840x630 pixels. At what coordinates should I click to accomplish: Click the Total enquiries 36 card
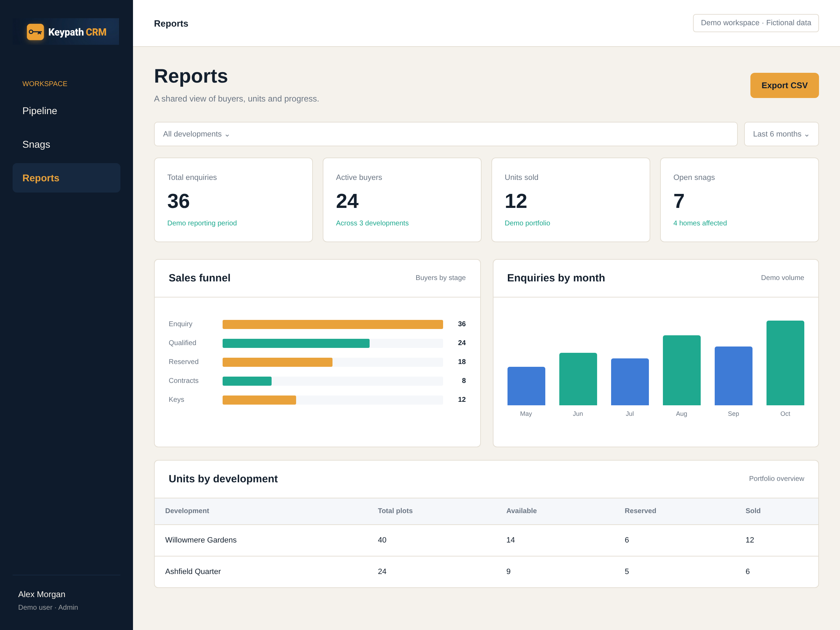[x=233, y=200]
